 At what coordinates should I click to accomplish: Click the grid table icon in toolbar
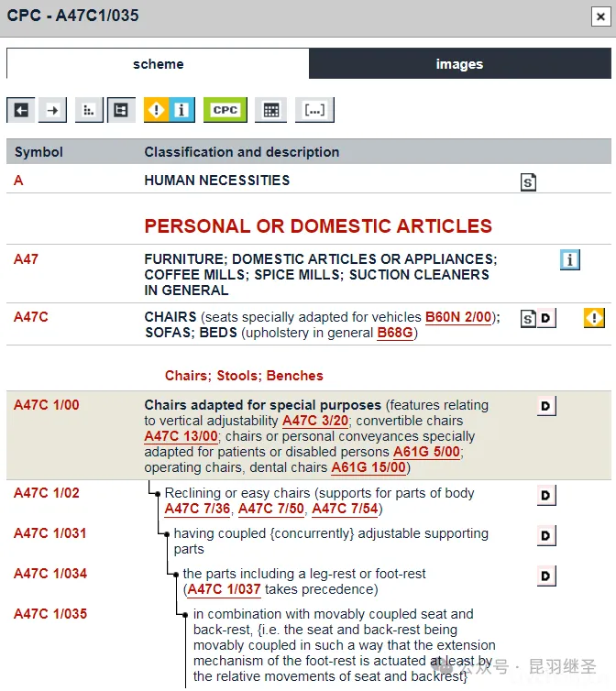click(x=270, y=110)
